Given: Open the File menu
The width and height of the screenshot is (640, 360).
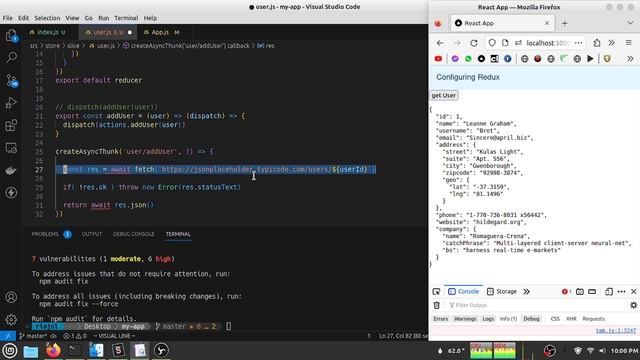Looking at the screenshot, I should (7, 18).
